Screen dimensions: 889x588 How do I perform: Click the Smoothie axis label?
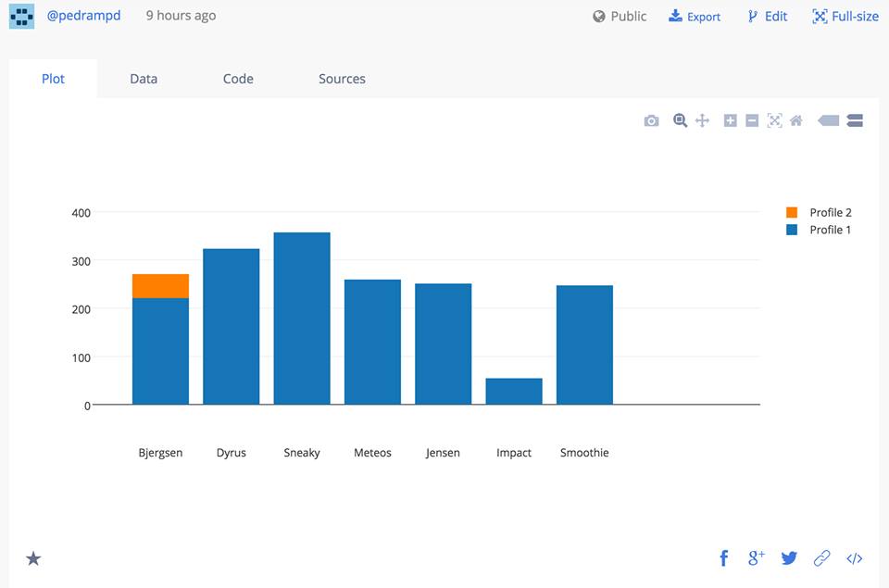point(584,453)
